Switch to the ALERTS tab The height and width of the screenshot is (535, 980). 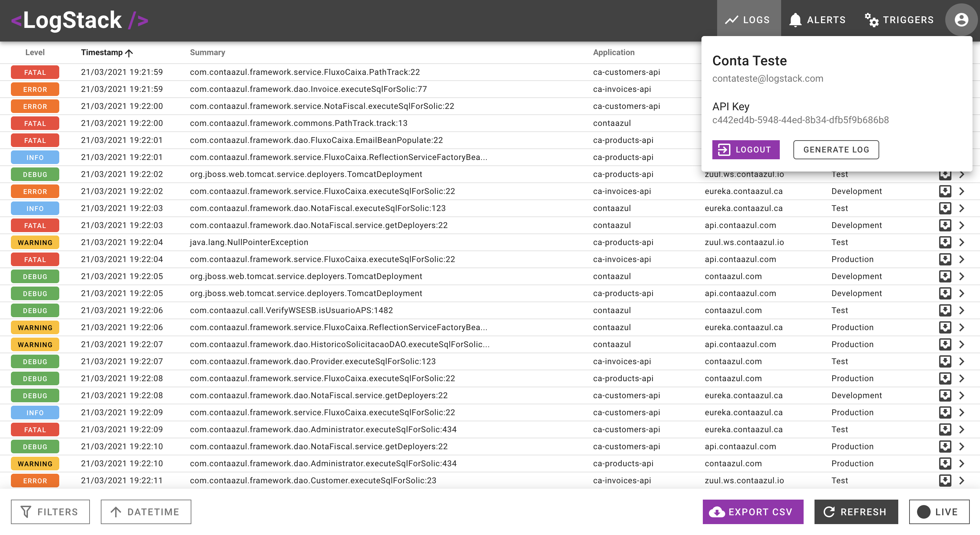click(x=817, y=20)
